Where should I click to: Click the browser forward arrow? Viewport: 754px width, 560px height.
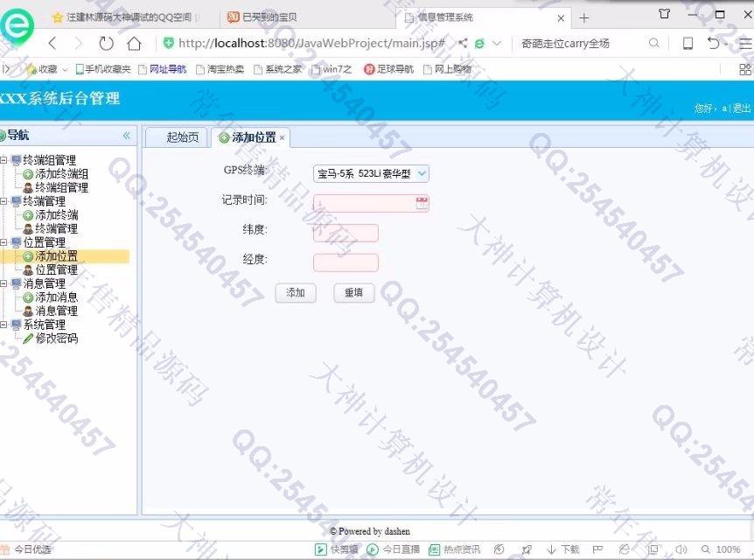(x=79, y=43)
